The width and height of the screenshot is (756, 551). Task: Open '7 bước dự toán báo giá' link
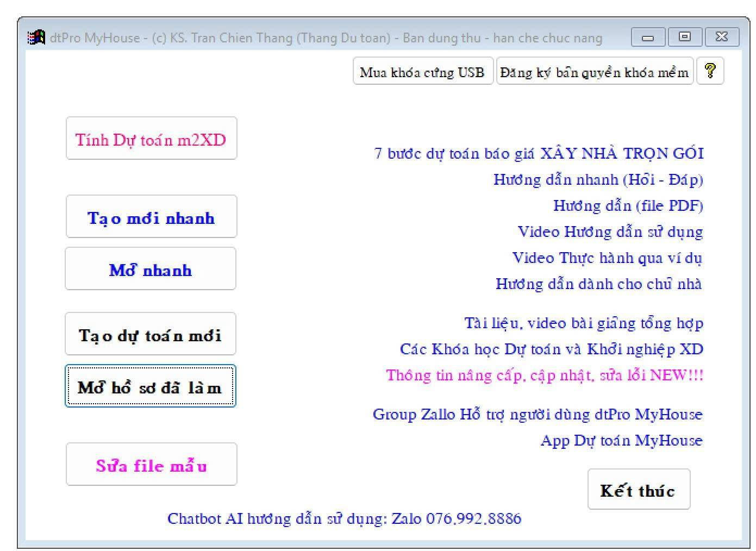[x=538, y=153]
